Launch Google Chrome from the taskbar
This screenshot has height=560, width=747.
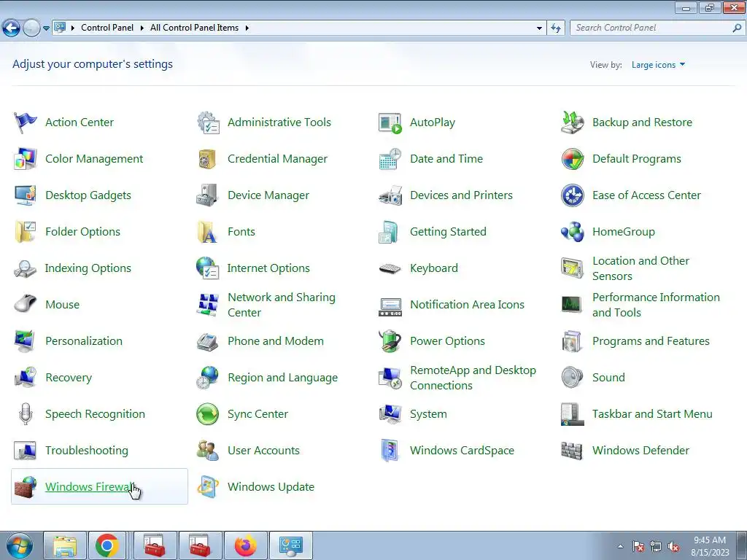click(x=107, y=545)
